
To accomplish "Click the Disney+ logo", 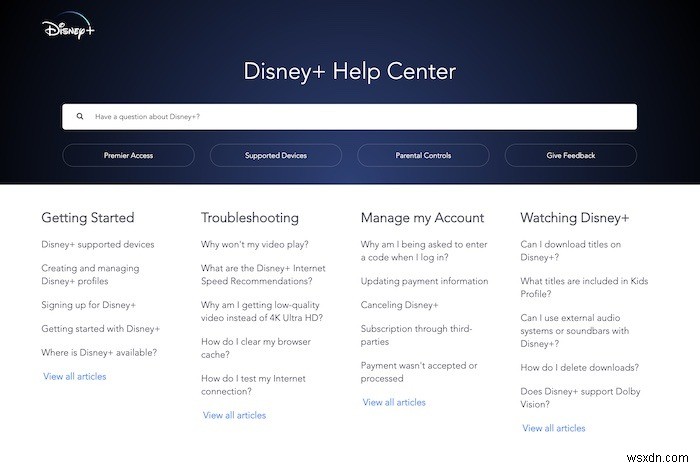I will pyautogui.click(x=68, y=26).
